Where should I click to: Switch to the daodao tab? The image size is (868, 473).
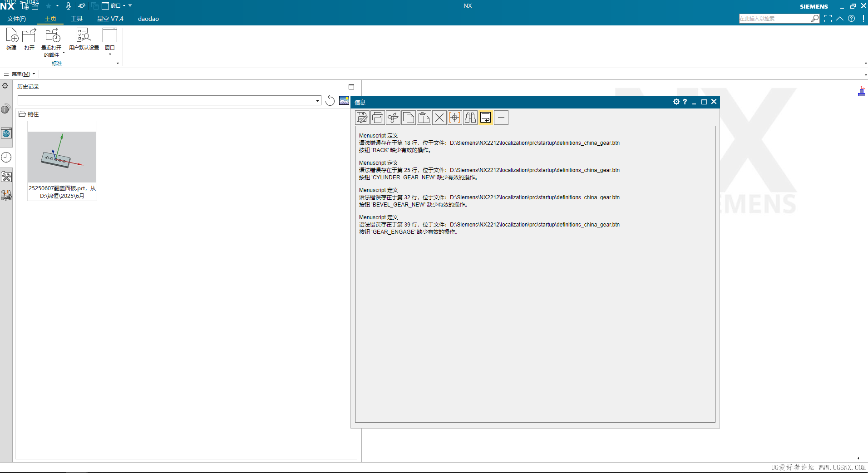point(148,19)
